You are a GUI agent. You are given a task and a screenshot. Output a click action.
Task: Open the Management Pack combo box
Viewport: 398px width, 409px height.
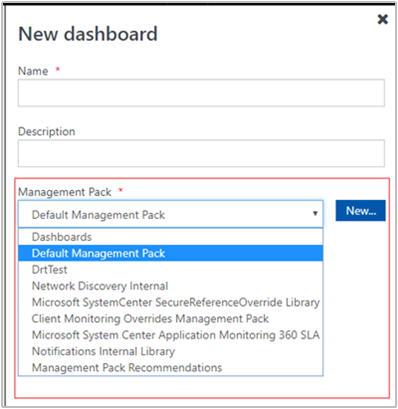(171, 214)
